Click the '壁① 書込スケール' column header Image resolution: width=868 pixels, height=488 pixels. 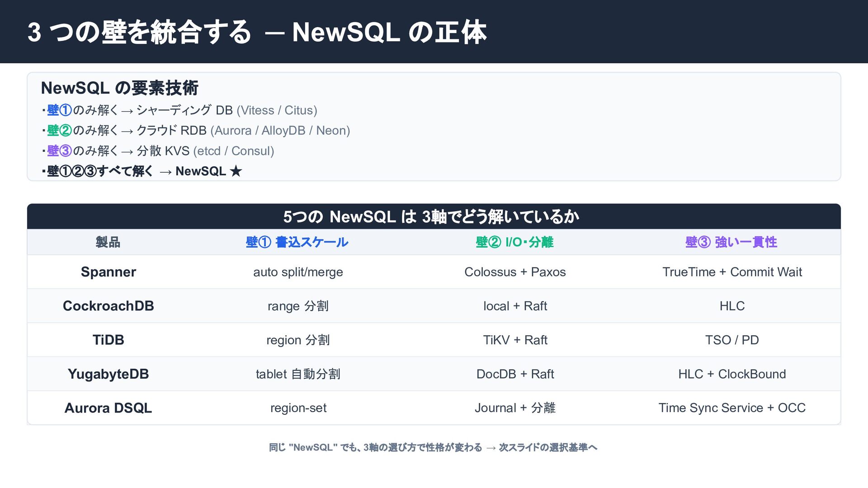click(297, 242)
